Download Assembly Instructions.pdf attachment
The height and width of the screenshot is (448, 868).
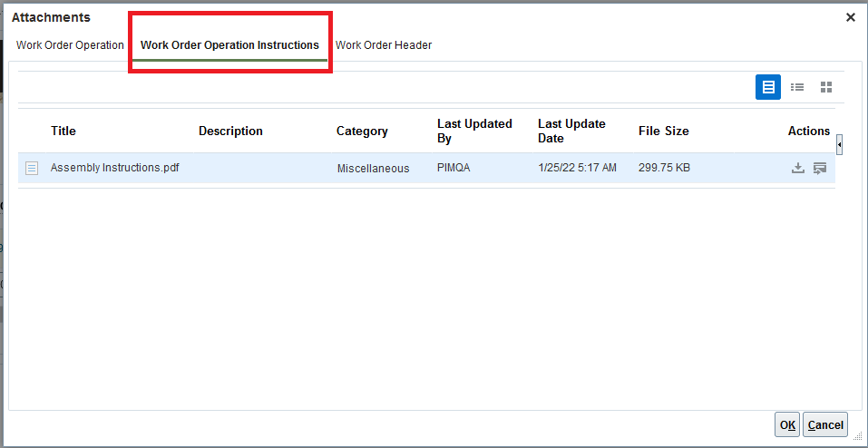[x=797, y=168]
